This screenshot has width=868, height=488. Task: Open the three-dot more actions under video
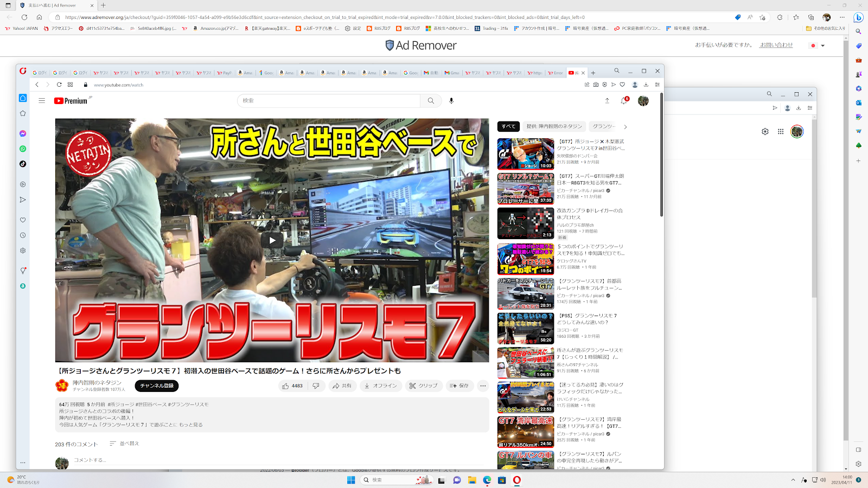click(483, 386)
